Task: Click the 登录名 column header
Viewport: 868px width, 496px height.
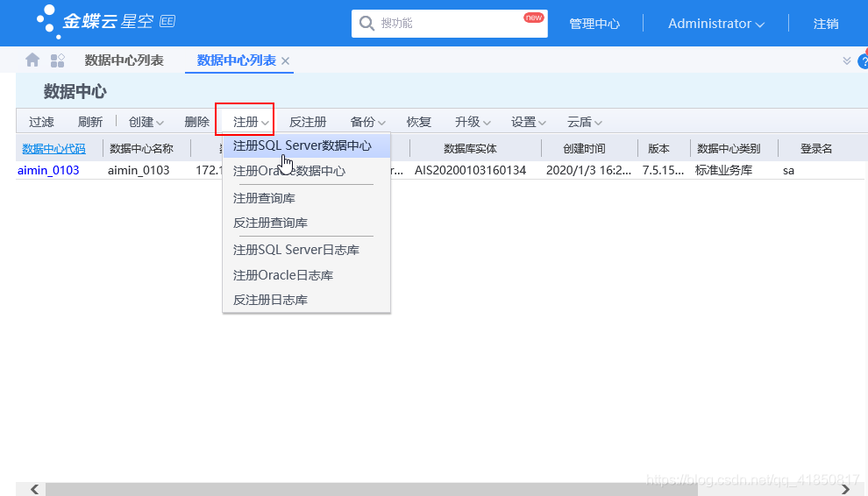Action: [816, 148]
